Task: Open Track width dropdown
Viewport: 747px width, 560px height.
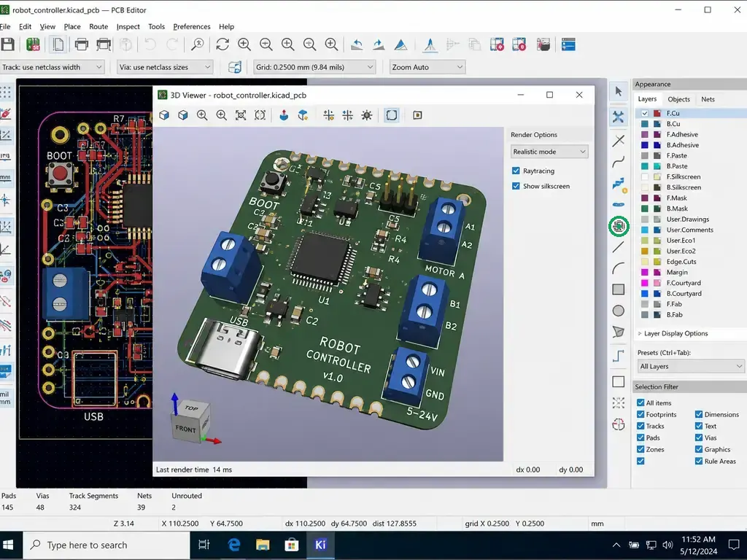Action: coord(52,67)
